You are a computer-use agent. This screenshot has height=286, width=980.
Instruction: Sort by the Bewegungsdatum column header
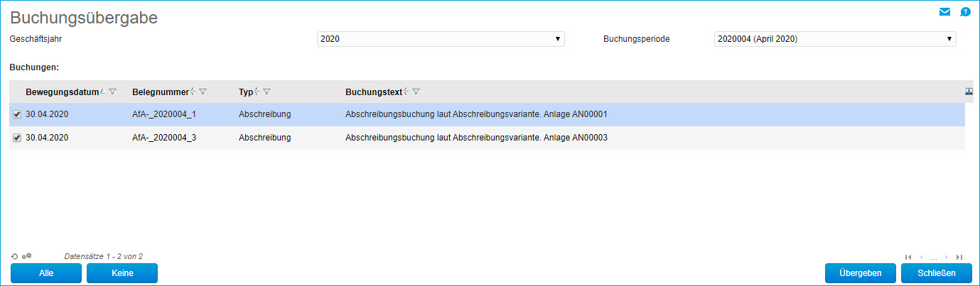[x=62, y=92]
